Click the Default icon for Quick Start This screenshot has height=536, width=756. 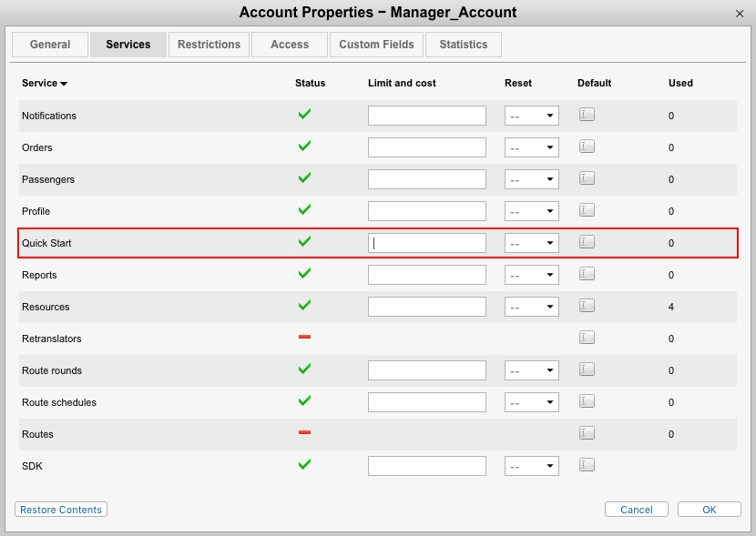[x=587, y=242]
